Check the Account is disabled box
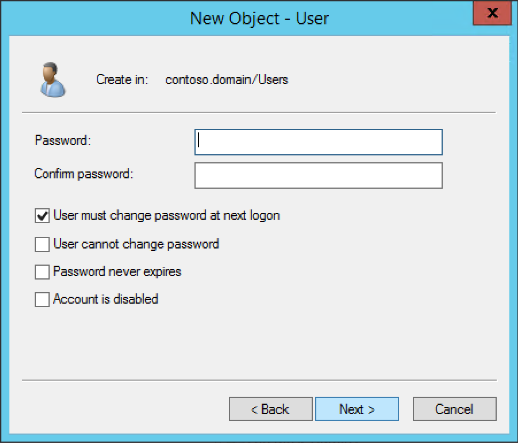This screenshot has width=518, height=443. (x=42, y=299)
